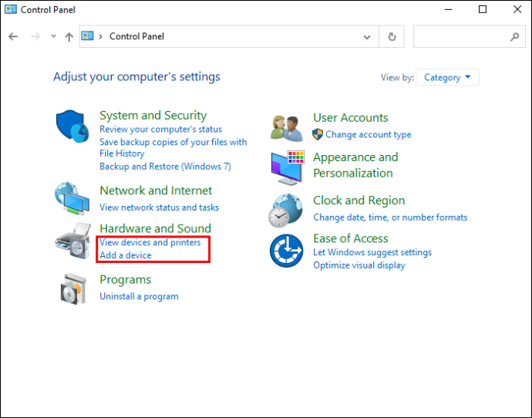Click the Clock and Region globe icon
This screenshot has width=532, height=418.
[x=286, y=210]
